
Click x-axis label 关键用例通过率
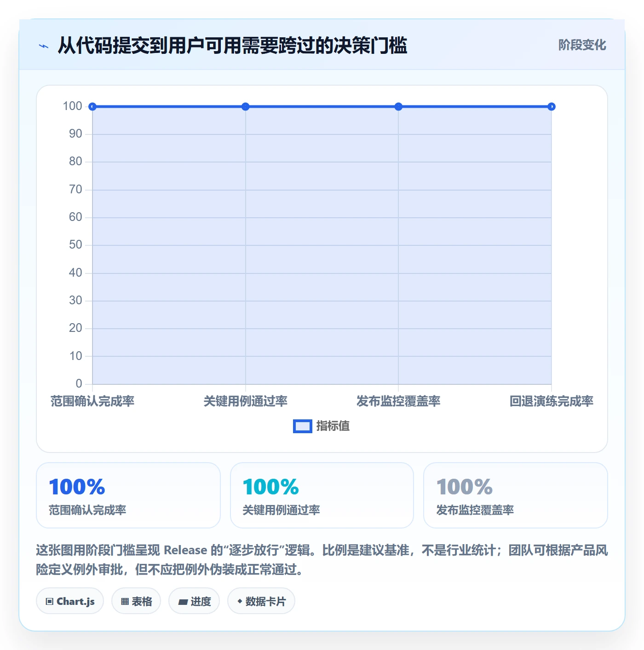[x=246, y=401]
